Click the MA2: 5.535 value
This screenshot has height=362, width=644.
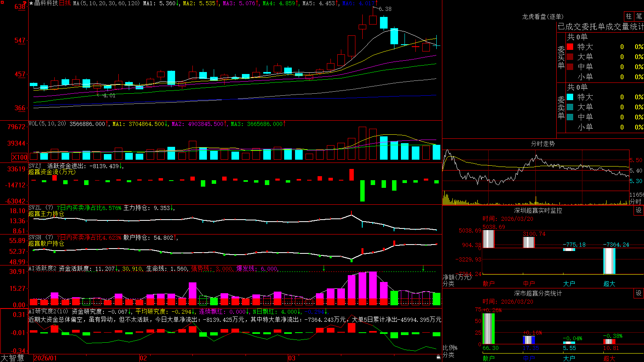tap(199, 3)
